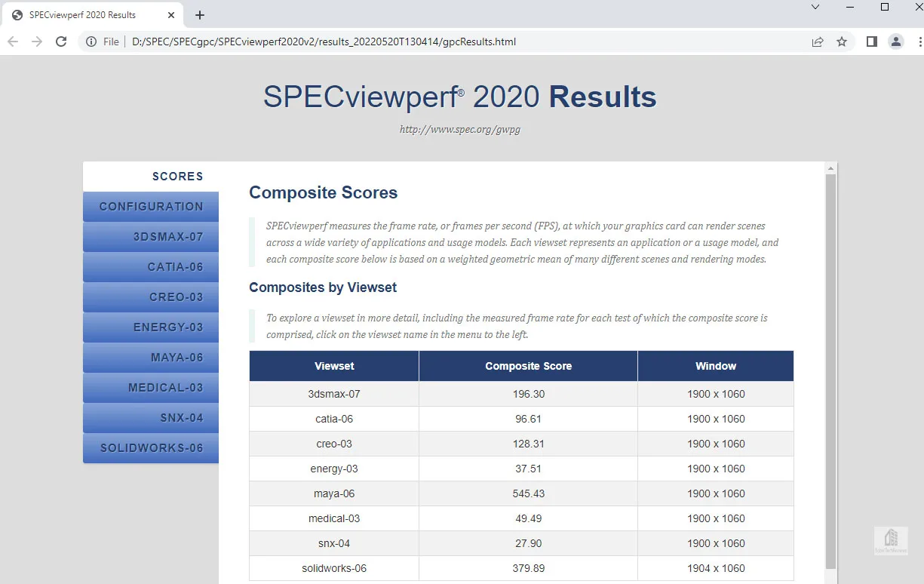Click the score value 545.43
Screen dimensions: 924x584
[528, 493]
